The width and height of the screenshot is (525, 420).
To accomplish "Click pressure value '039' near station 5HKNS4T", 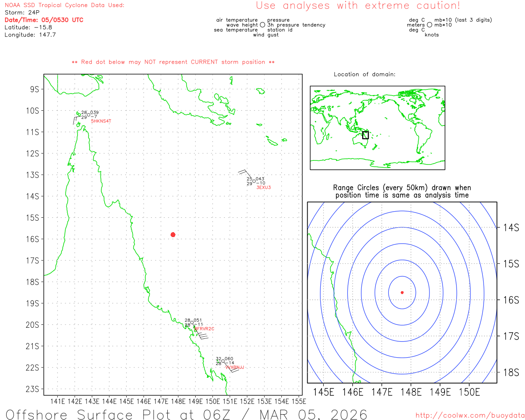I will click(95, 112).
